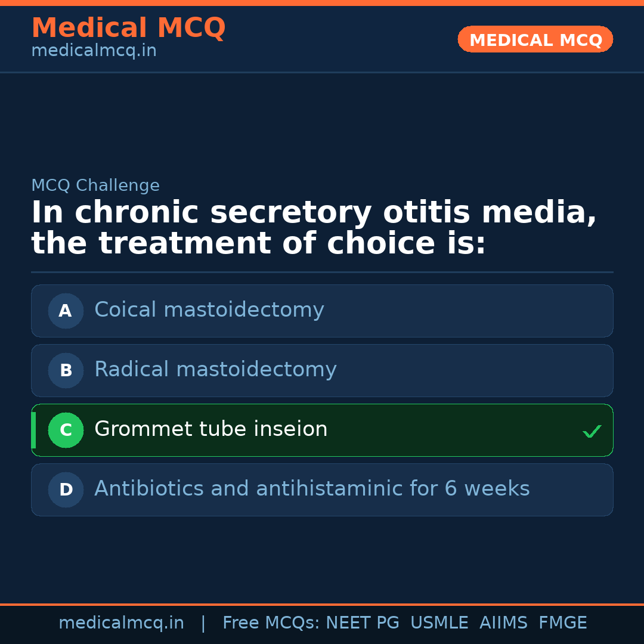Click the "MCQ Challenge" label
The width and height of the screenshot is (644, 644).
(x=95, y=185)
